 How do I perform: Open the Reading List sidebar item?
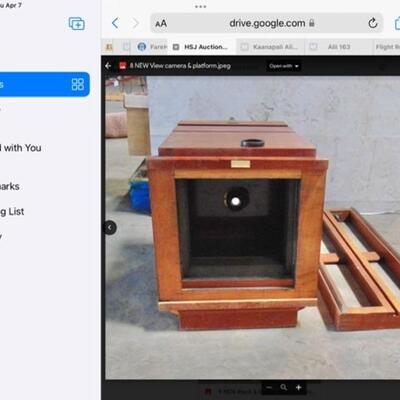(x=12, y=212)
